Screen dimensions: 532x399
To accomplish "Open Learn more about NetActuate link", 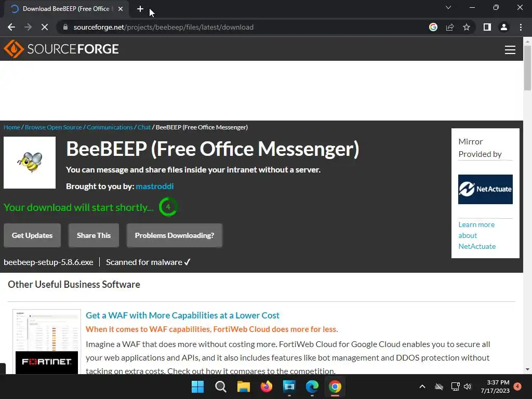I will coord(477,235).
